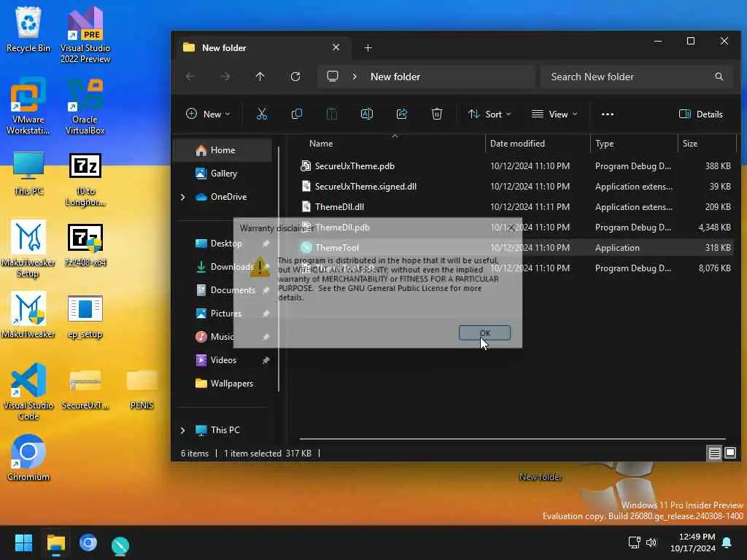Expand the OneDrive tree node
This screenshot has height=560, width=747.
point(182,197)
